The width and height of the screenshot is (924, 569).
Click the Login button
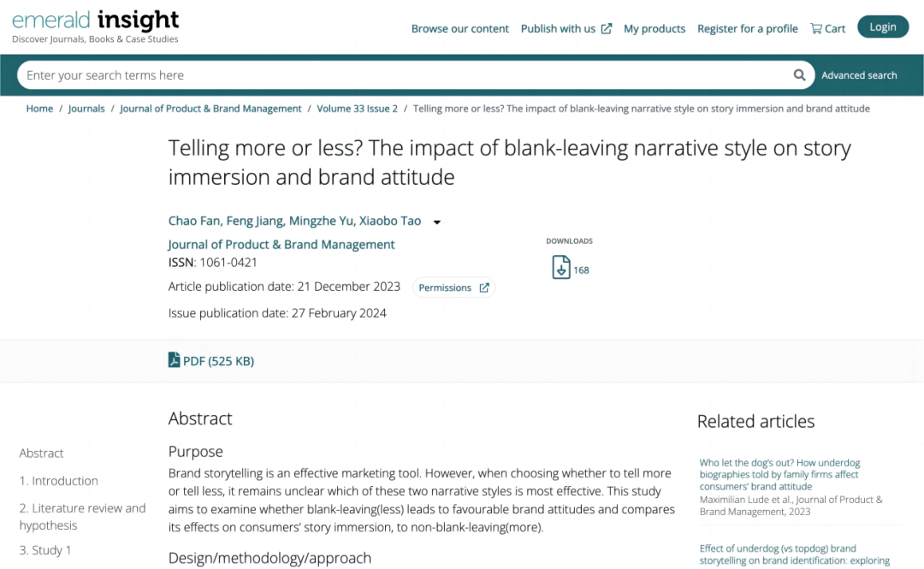click(883, 27)
